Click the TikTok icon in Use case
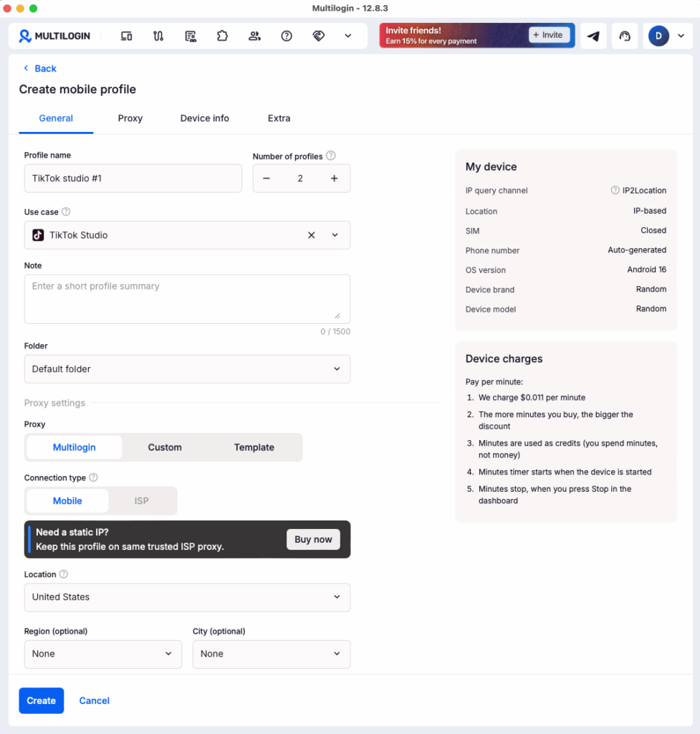Image resolution: width=700 pixels, height=734 pixels. (38, 235)
